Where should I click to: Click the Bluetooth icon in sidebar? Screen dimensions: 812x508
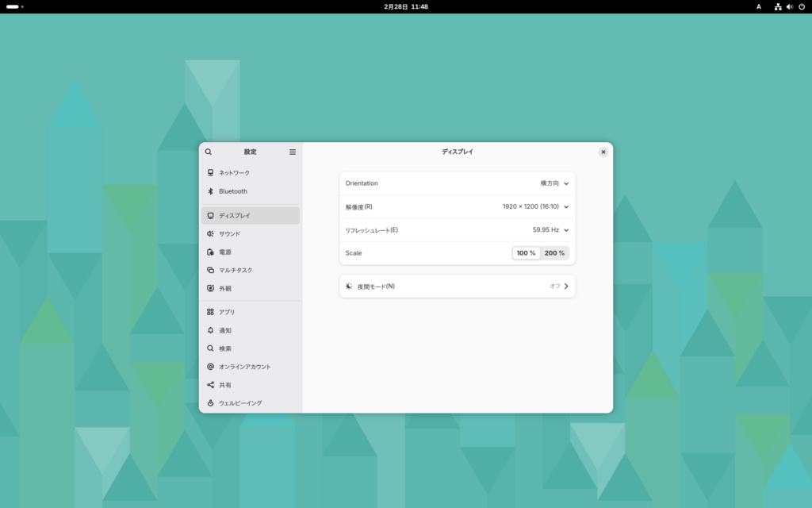click(x=210, y=191)
